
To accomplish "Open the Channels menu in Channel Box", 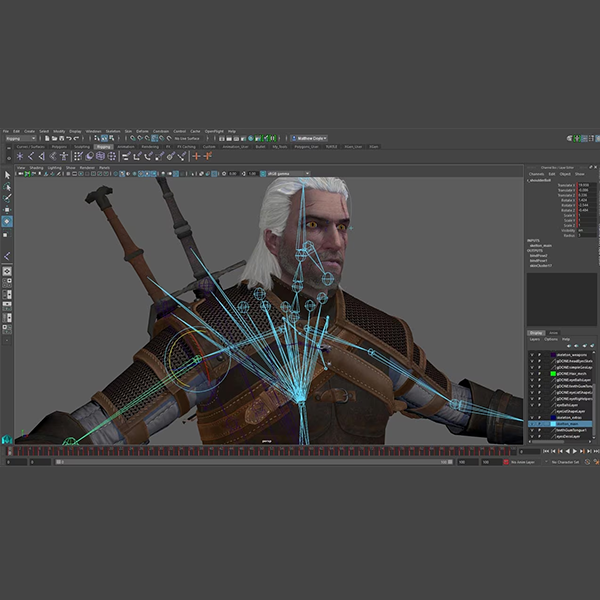I will click(x=536, y=174).
